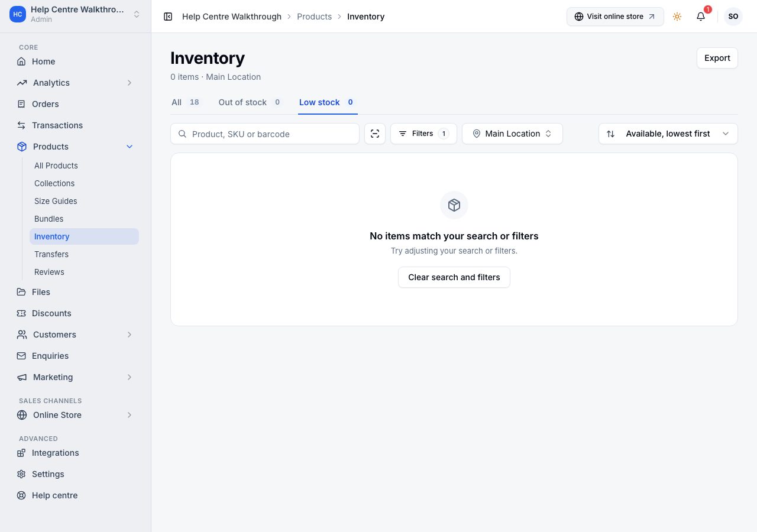This screenshot has height=532, width=757.
Task: Expand the Marketing submenu chevron
Action: click(130, 377)
